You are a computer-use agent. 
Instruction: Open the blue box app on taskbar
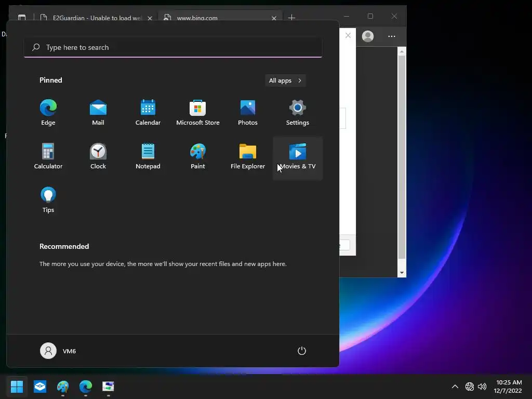tap(40, 386)
